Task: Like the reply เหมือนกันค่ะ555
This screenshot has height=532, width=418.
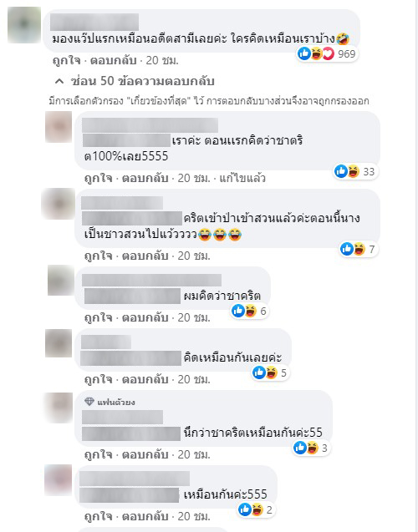Action: (98, 516)
